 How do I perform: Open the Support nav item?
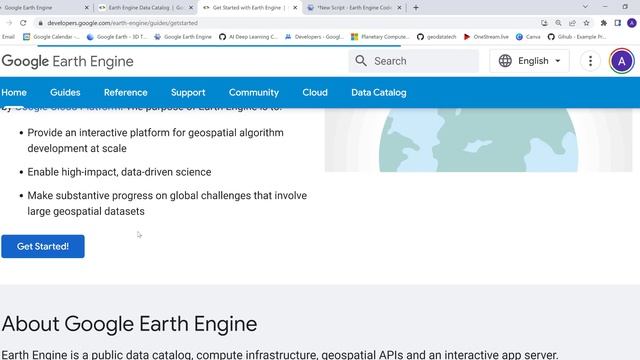188,93
